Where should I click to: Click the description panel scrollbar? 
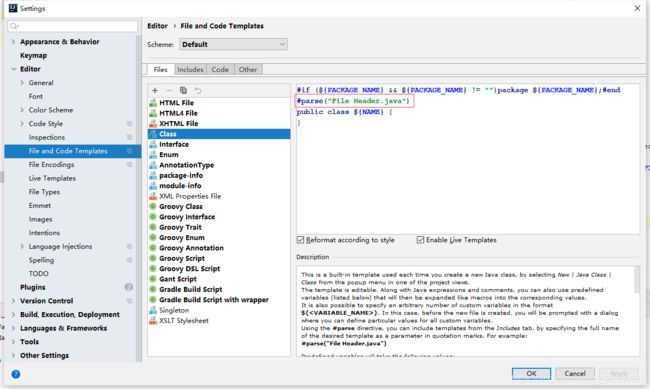point(637,280)
